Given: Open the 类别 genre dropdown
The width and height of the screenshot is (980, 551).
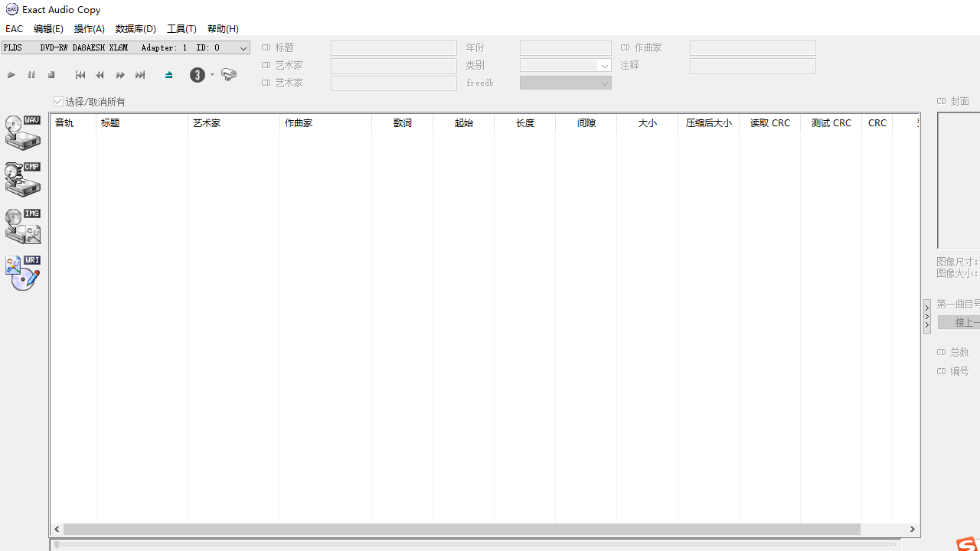Looking at the screenshot, I should (604, 65).
